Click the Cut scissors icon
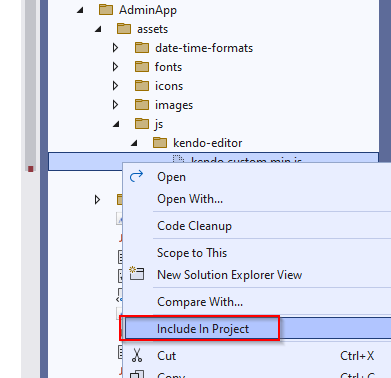This screenshot has width=391, height=378. (137, 355)
